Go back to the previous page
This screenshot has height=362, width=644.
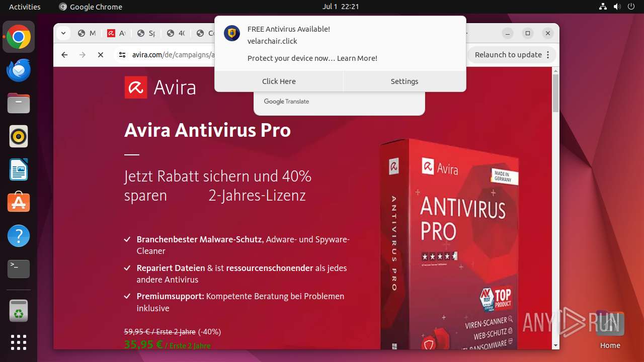(x=64, y=55)
